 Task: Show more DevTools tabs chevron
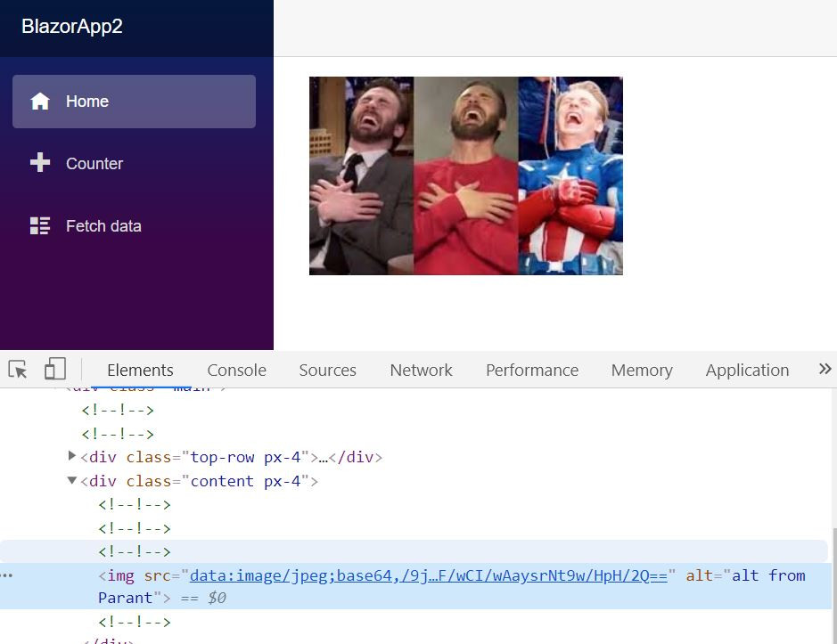pyautogui.click(x=825, y=369)
